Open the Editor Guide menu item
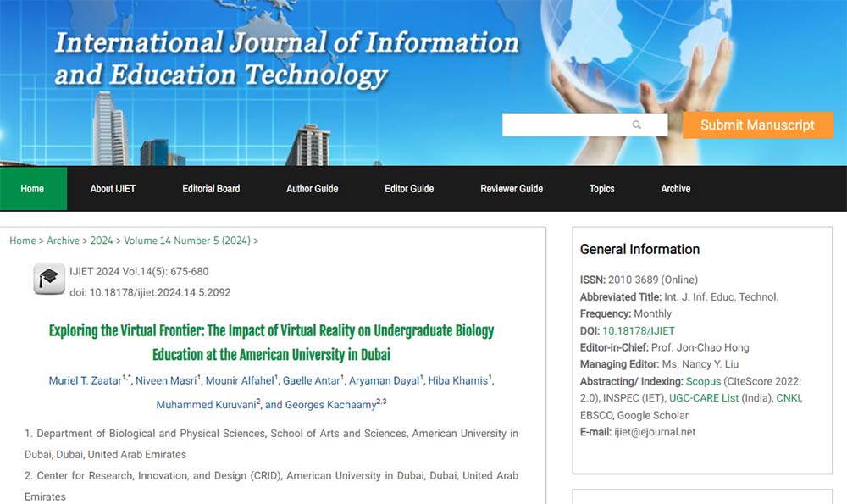The image size is (847, 504). pyautogui.click(x=409, y=189)
